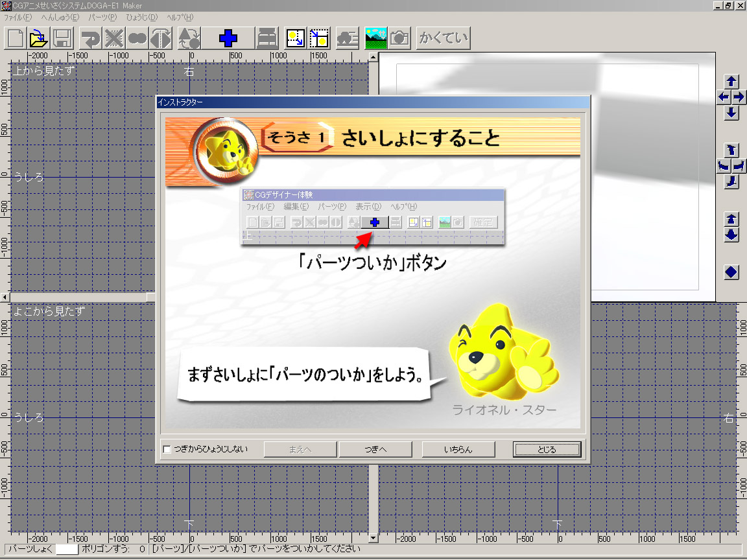Open the パーツ(P) menu
747x560 pixels.
(102, 17)
